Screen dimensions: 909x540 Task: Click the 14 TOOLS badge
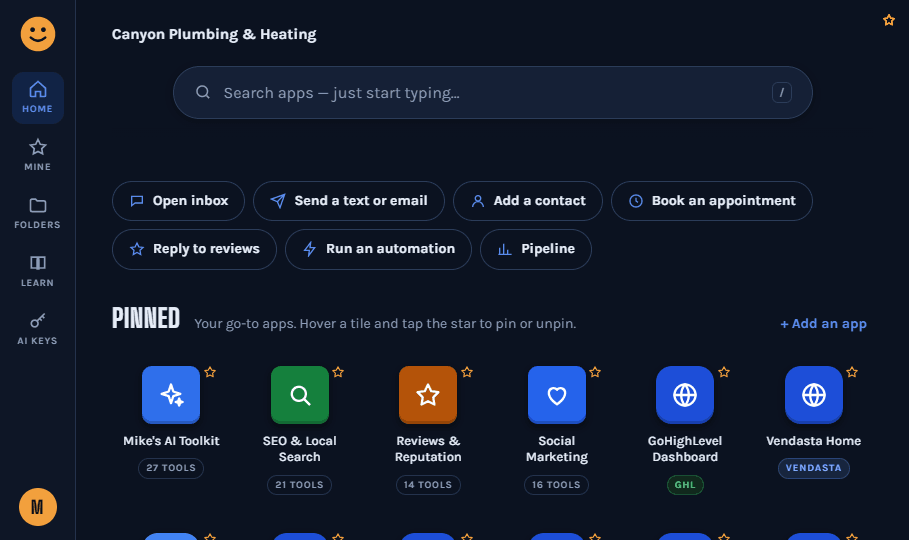428,485
